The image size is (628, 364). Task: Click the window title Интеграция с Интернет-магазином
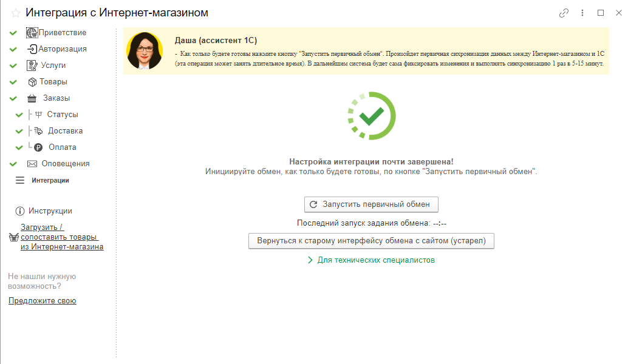117,13
